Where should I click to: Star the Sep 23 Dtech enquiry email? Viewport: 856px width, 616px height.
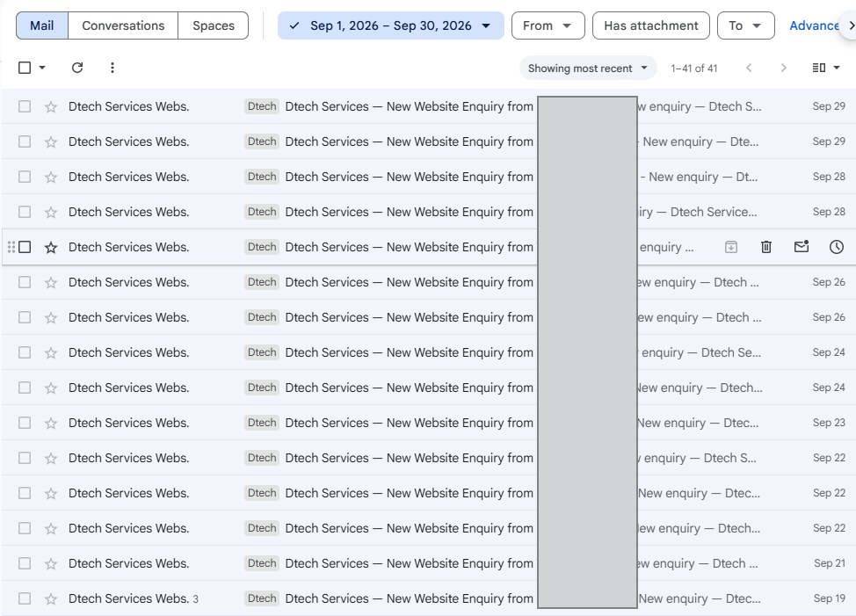[51, 423]
